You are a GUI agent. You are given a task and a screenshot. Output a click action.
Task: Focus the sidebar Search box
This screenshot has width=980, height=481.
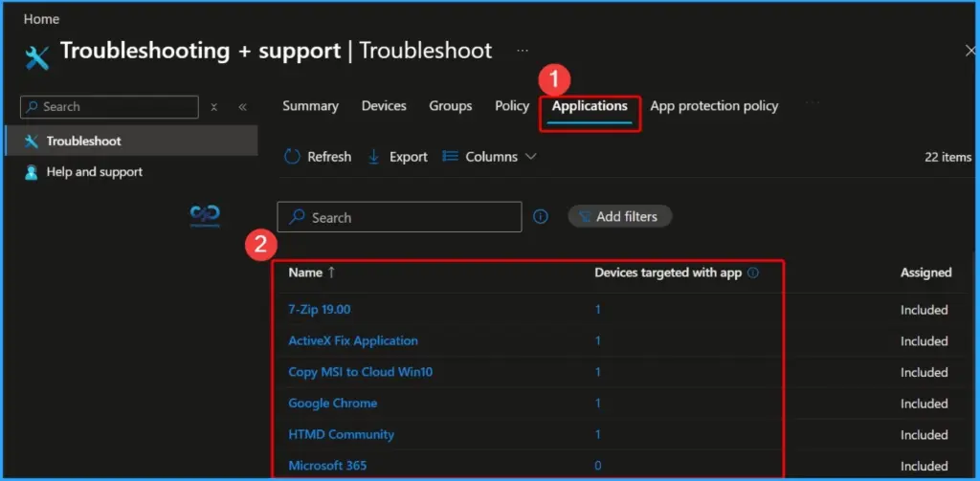point(109,107)
